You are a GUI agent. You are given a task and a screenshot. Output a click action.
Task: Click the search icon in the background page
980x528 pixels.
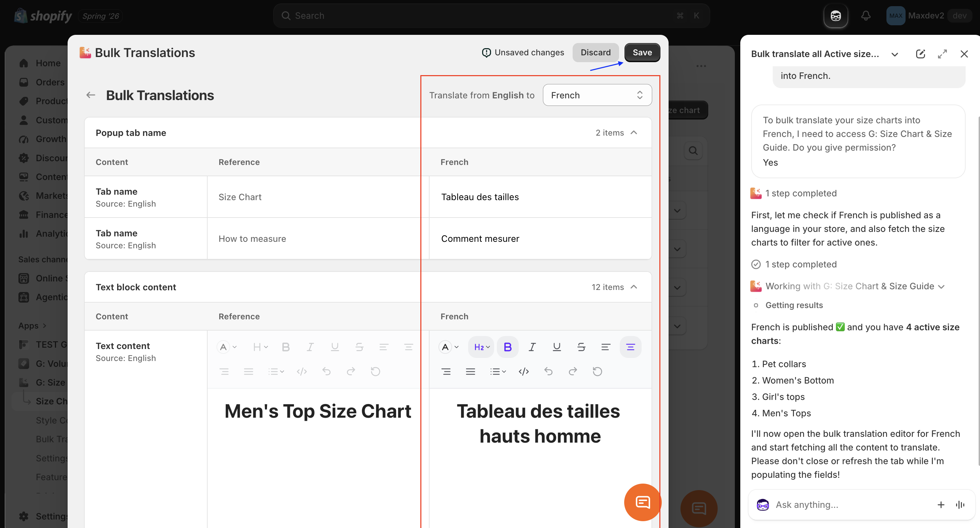[693, 151]
